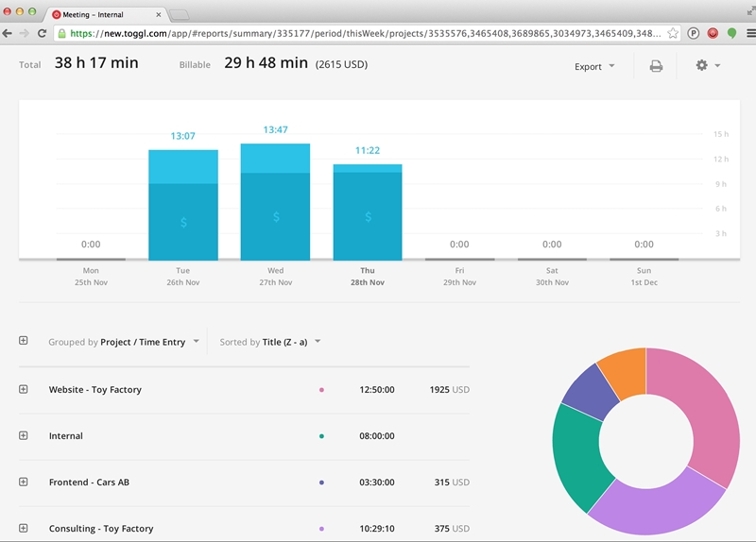756x542 pixels.
Task: Click the 315 USD amount
Action: pos(452,482)
